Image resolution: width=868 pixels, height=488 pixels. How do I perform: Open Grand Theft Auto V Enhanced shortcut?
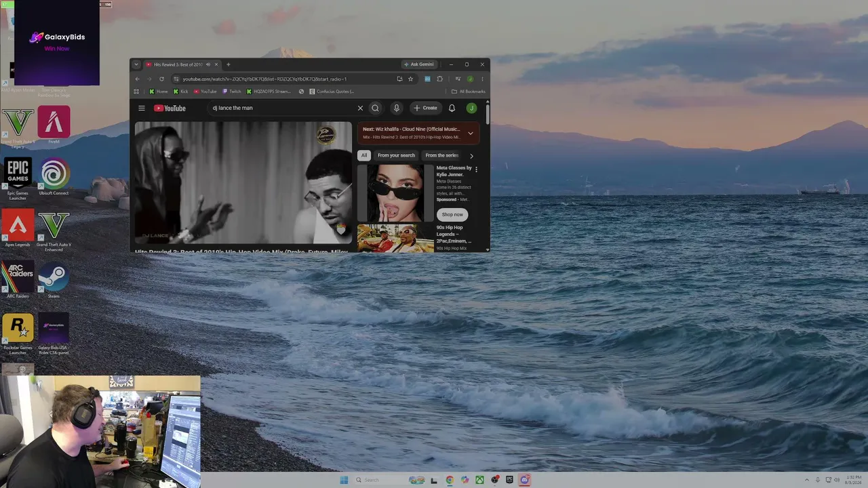(54, 231)
